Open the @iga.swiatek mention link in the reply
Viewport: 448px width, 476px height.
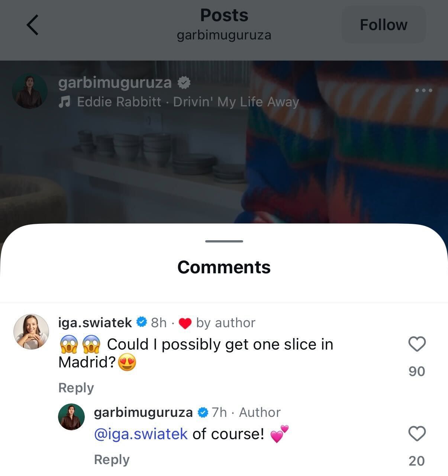141,433
